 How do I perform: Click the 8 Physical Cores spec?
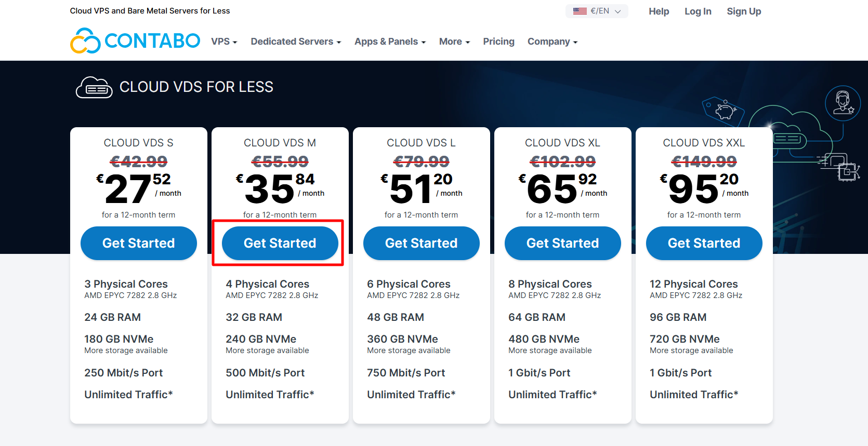[x=550, y=284]
